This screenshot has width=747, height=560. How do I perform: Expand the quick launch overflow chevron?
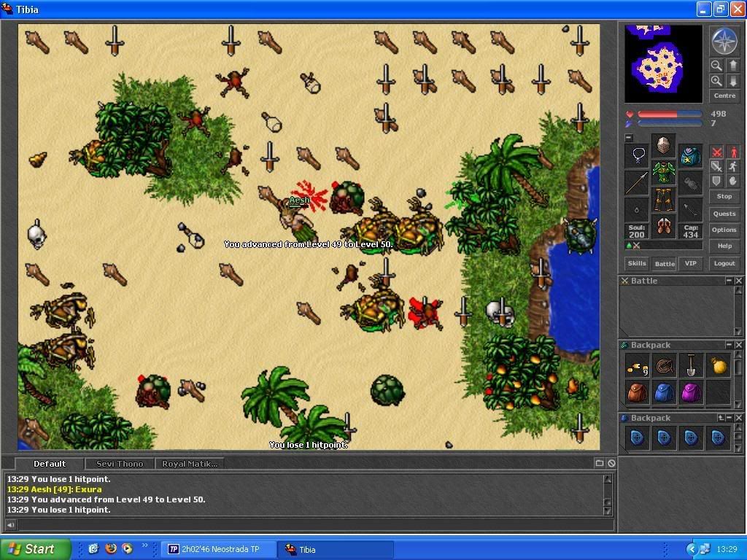pyautogui.click(x=145, y=545)
